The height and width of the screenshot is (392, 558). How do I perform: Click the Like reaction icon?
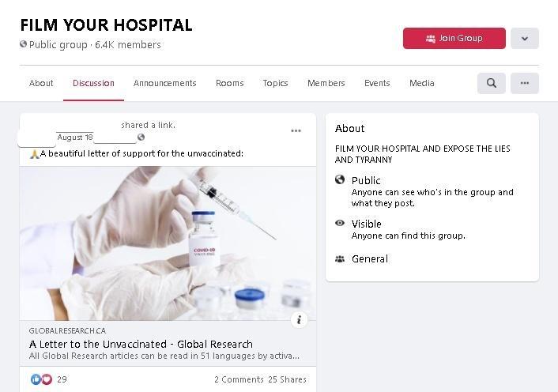pos(36,379)
